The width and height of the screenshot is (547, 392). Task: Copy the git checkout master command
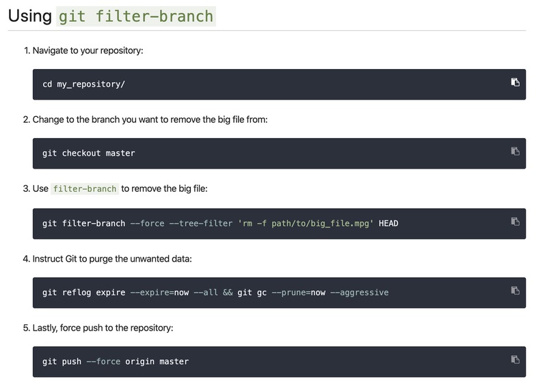(515, 152)
